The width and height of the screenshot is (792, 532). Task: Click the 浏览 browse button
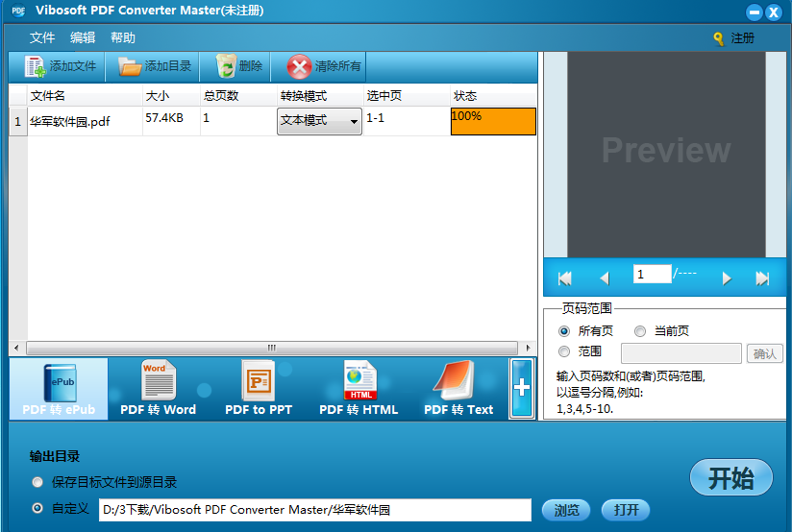click(566, 510)
